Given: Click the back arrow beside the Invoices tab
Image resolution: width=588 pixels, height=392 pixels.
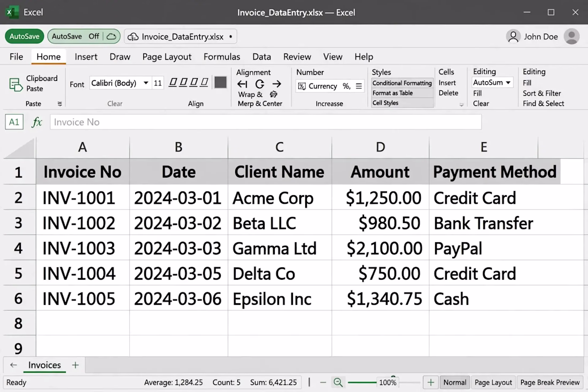Looking at the screenshot, I should [x=13, y=365].
